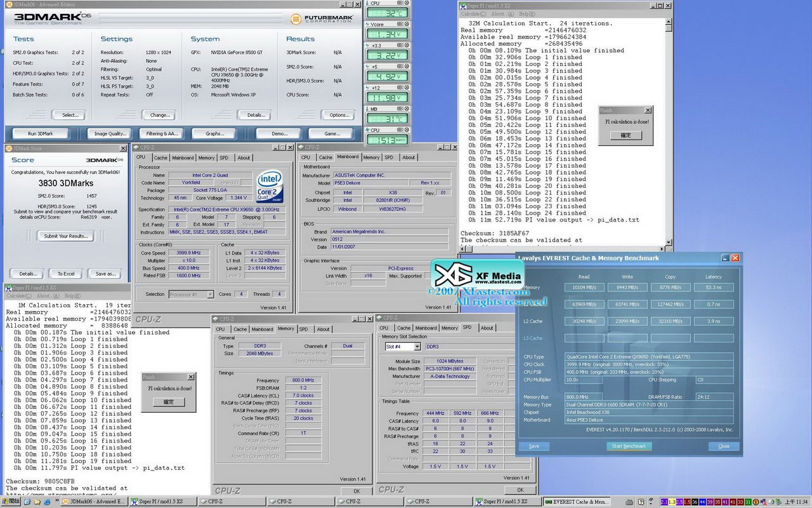
Task: Click the 36 tray temperature icon
Action: pyautogui.click(x=695, y=502)
